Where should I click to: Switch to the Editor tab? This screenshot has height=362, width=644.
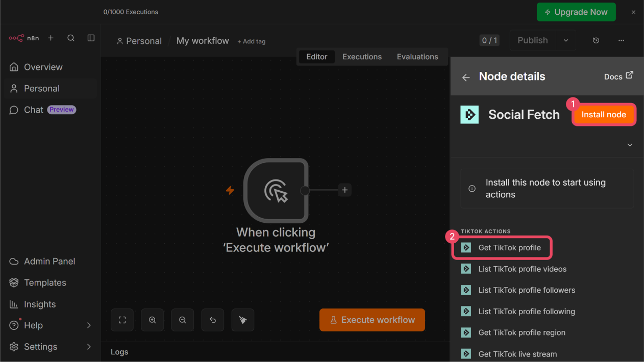click(x=317, y=57)
